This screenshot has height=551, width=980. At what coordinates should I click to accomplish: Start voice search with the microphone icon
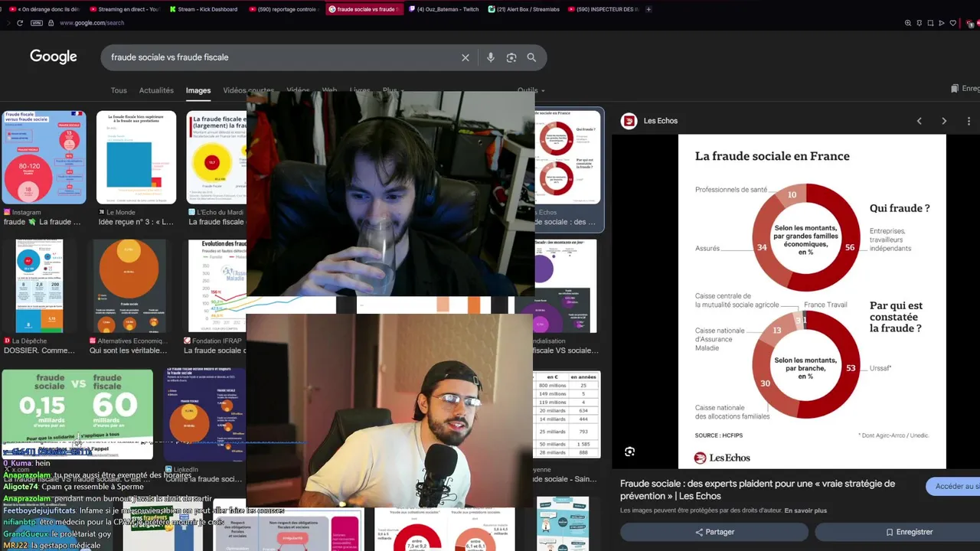pyautogui.click(x=491, y=57)
